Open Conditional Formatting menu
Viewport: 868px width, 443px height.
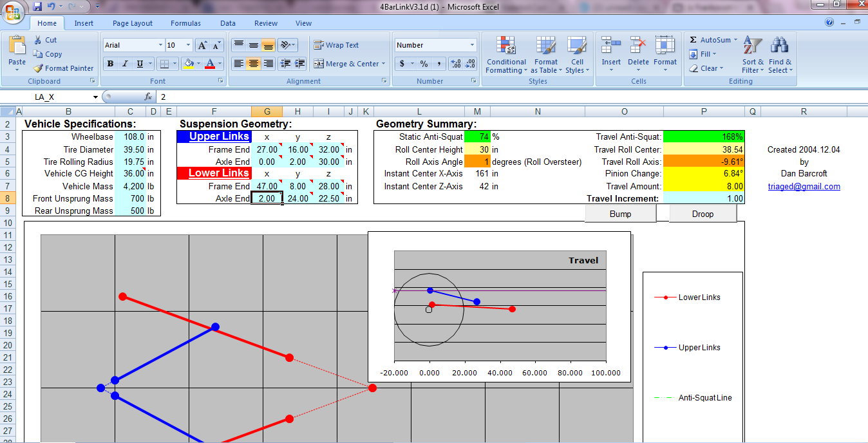(506, 55)
